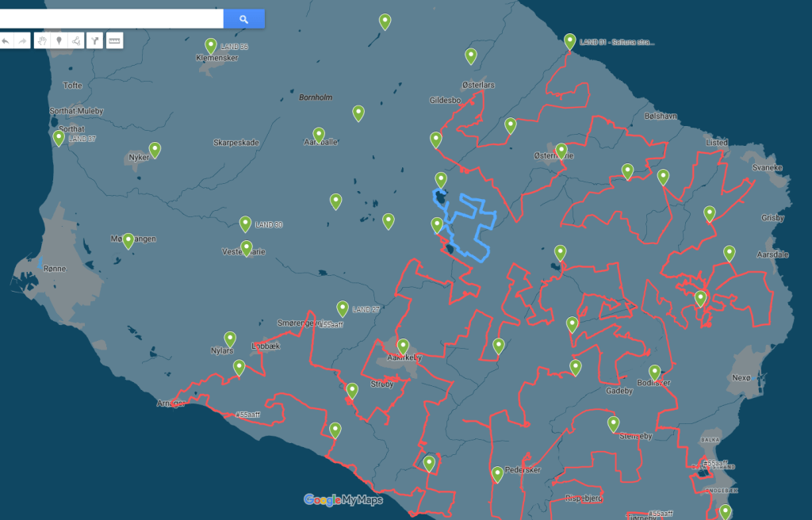This screenshot has height=520, width=812.
Task: Click the undo arrow in toolbar
Action: point(6,40)
